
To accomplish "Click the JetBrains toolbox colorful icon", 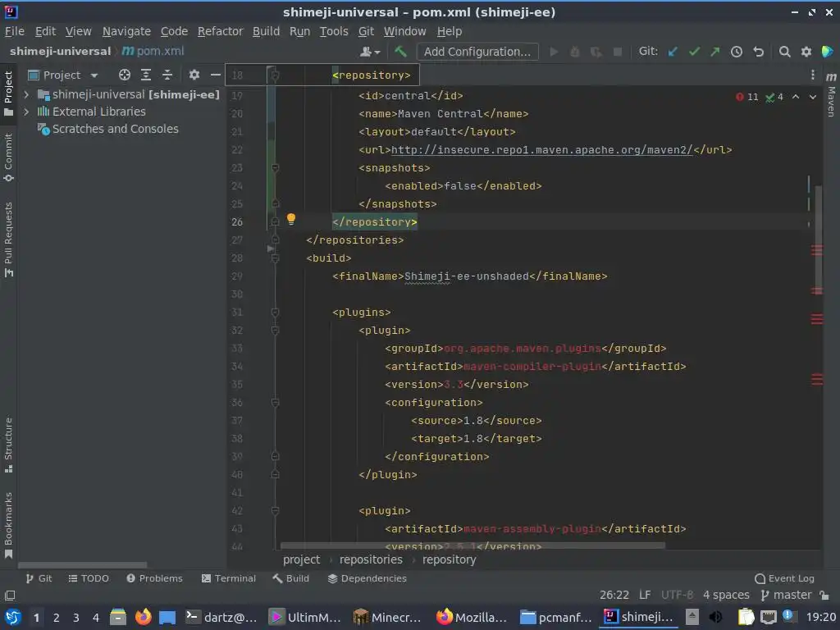I will [827, 52].
